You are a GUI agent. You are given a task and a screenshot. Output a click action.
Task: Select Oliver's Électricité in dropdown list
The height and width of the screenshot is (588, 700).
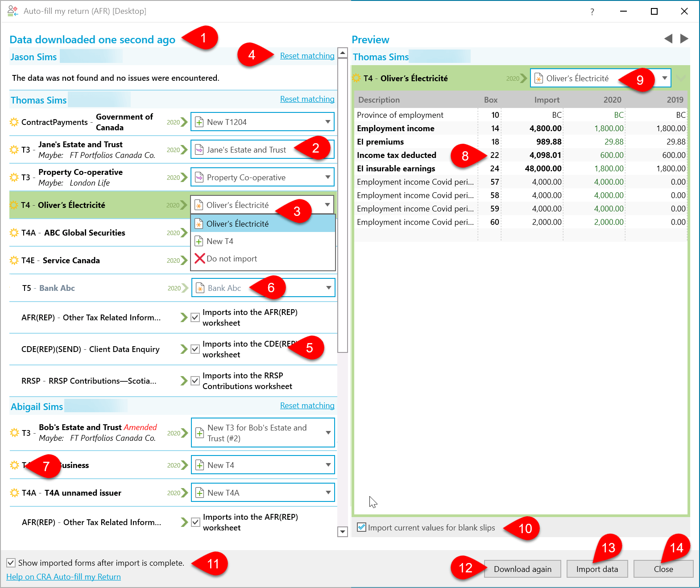point(263,224)
